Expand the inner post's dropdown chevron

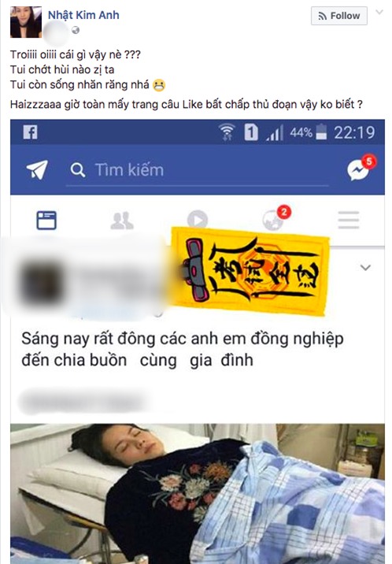pyautogui.click(x=365, y=268)
